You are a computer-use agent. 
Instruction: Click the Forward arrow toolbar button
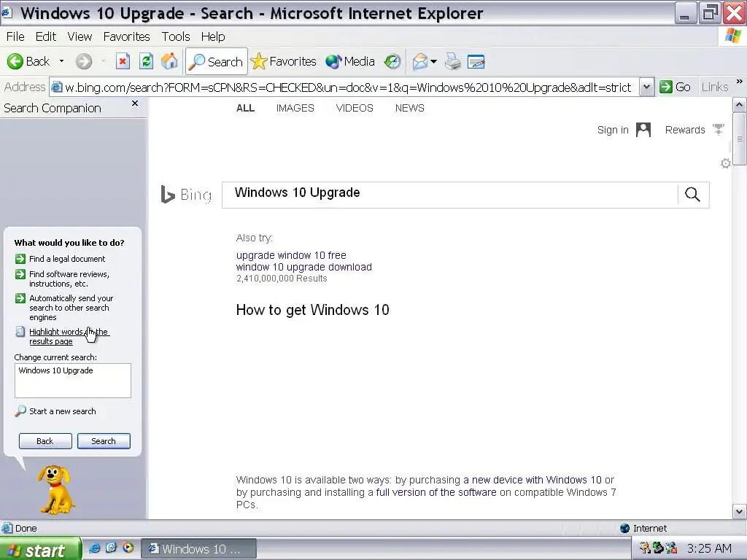pos(84,61)
